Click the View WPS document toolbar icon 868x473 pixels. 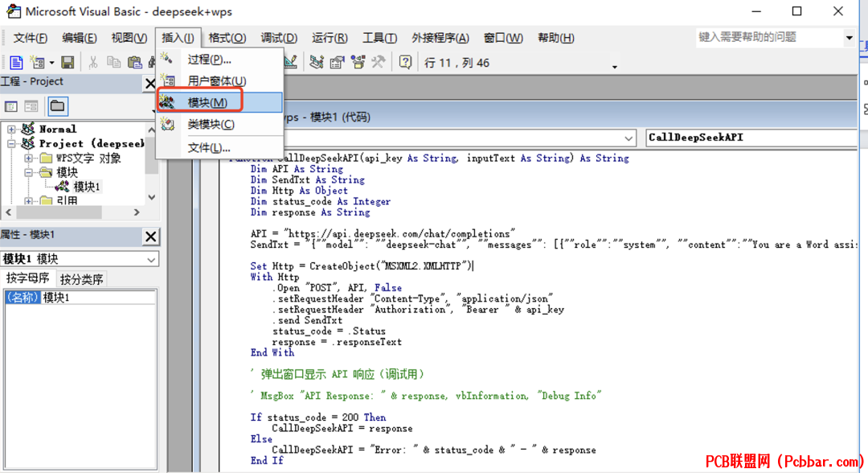16,63
